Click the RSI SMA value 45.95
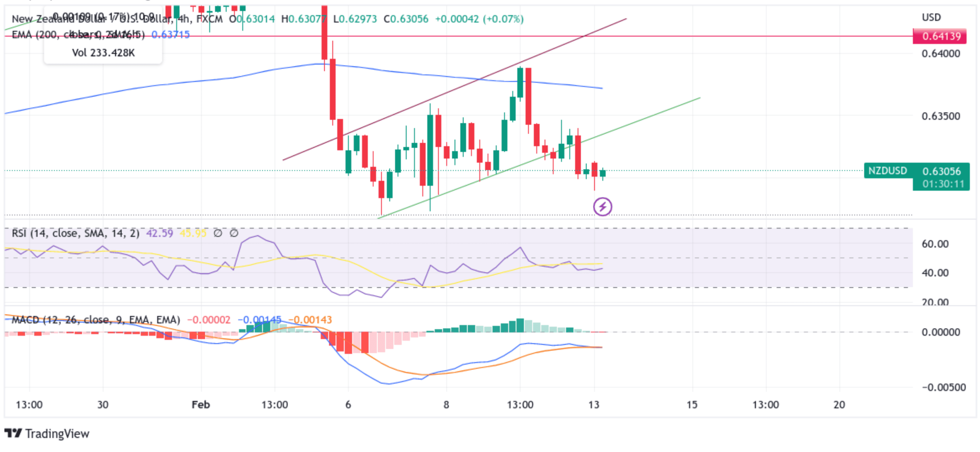This screenshot has height=452, width=980. 193,233
